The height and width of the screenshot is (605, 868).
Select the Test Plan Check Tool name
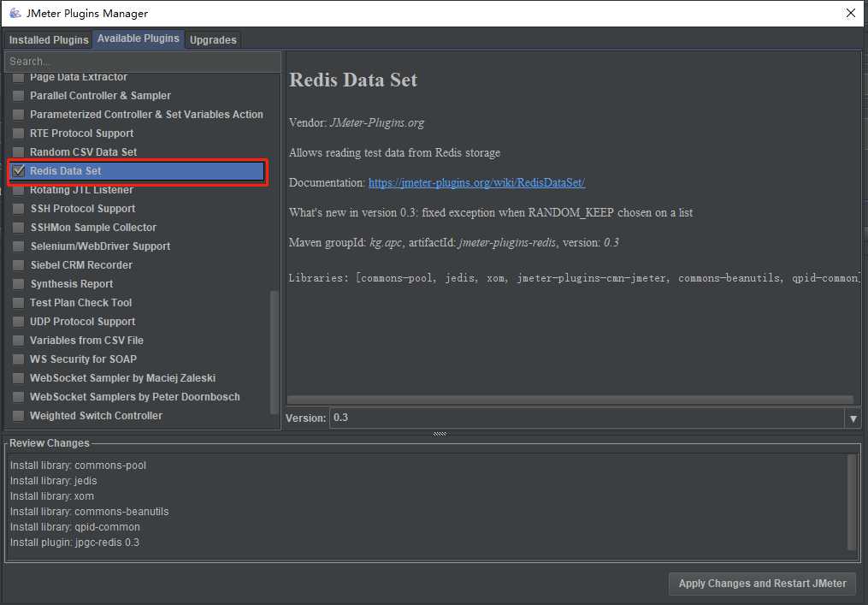tap(81, 303)
